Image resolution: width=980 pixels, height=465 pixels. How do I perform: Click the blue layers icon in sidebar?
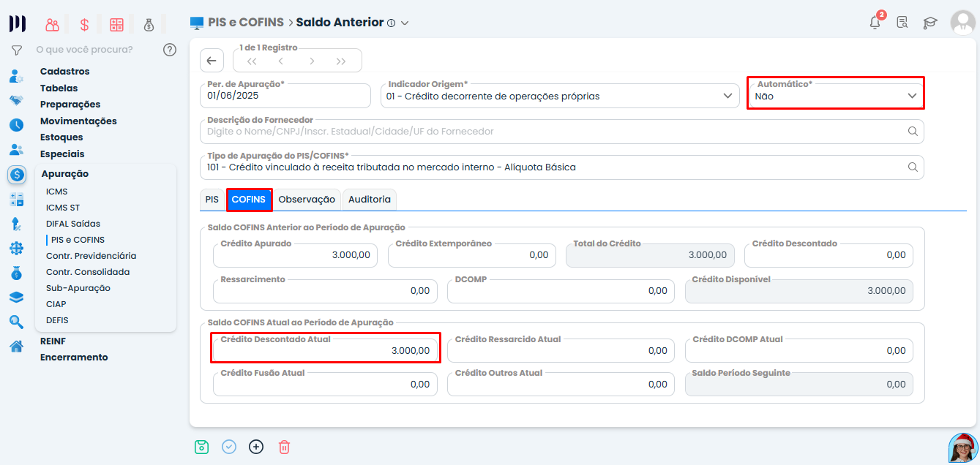tap(16, 297)
